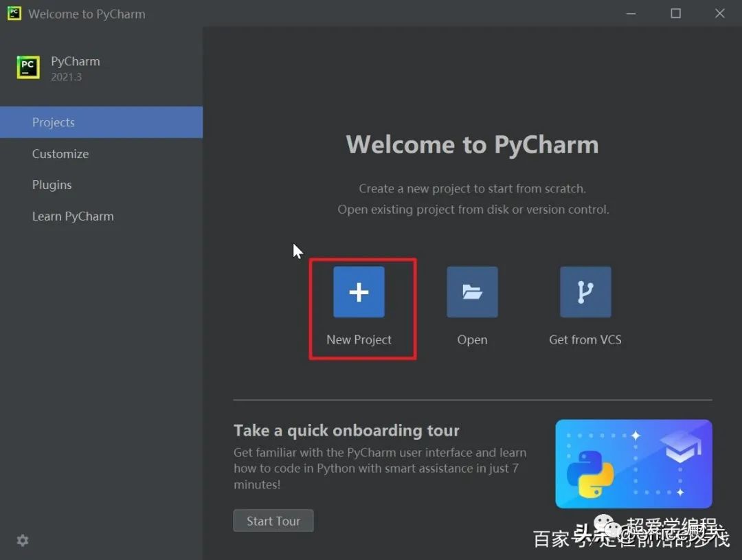Image resolution: width=742 pixels, height=560 pixels.
Task: Click the New Project plus icon
Action: [359, 291]
